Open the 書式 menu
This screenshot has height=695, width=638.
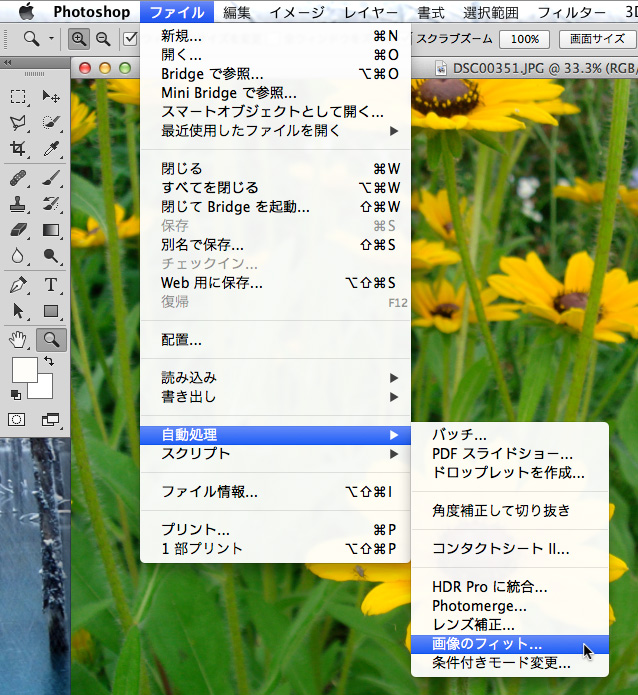[x=431, y=12]
